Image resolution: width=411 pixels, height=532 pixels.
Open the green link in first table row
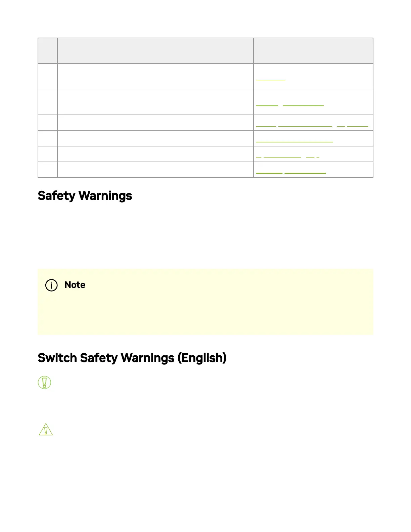[x=271, y=79]
